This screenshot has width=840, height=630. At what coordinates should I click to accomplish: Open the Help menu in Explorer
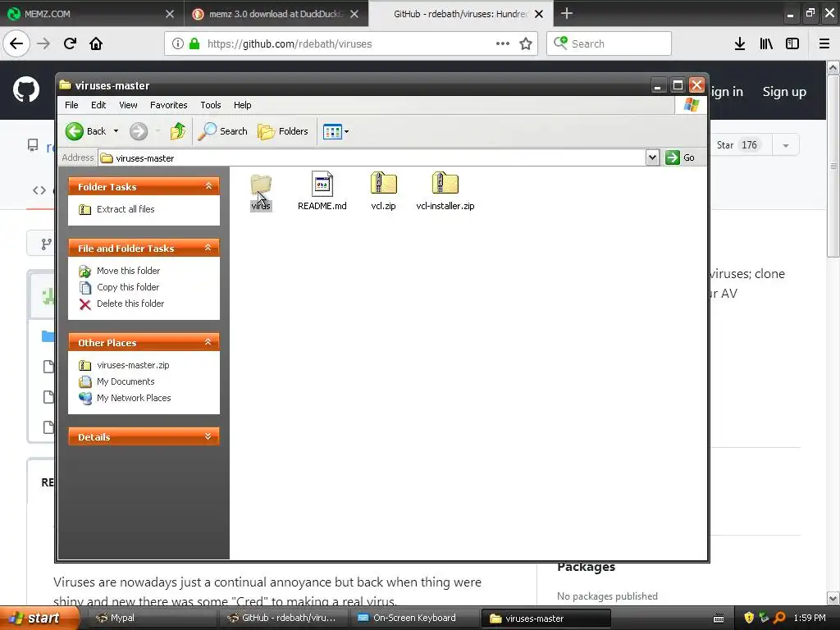242,105
